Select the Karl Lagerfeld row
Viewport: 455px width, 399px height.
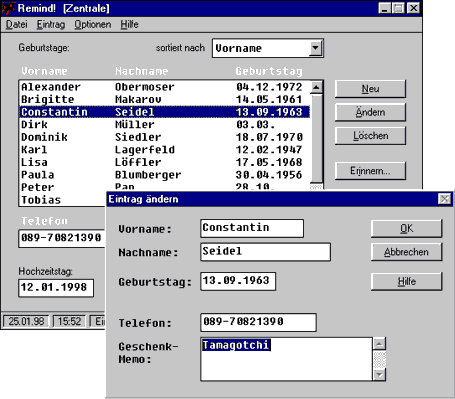click(165, 150)
